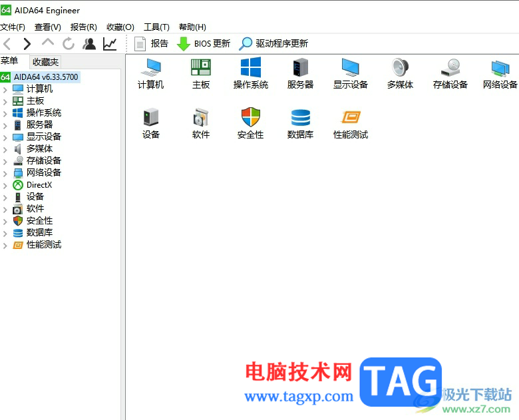Viewport: 519px width, 420px height.
Task: Open the 多媒体 speaker icon in main pane
Action: point(400,67)
